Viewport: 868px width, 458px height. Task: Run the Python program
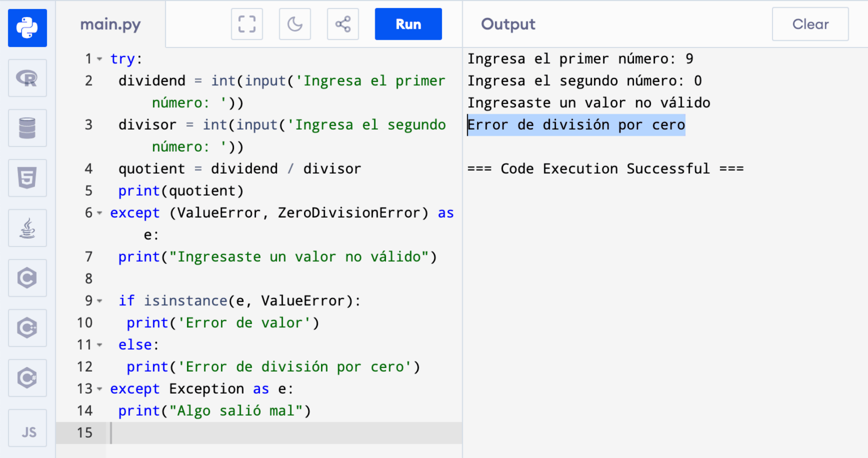pos(408,24)
